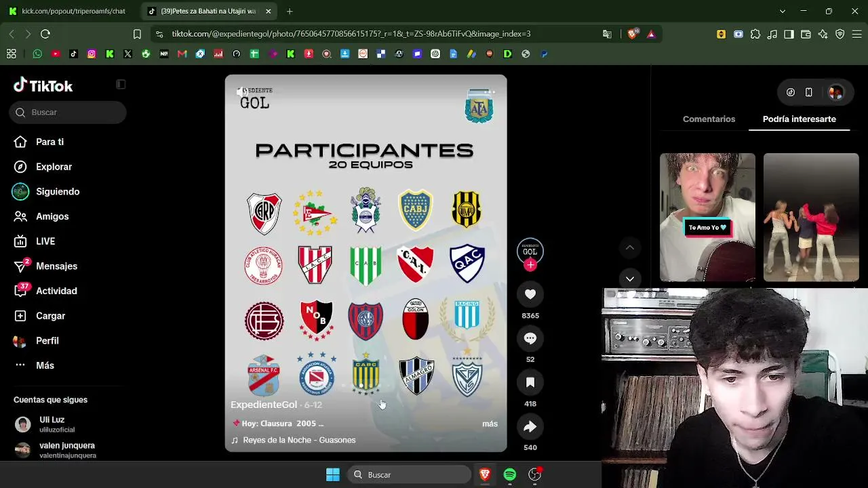
Task: Click the TikTok logo to go home
Action: [x=43, y=85]
